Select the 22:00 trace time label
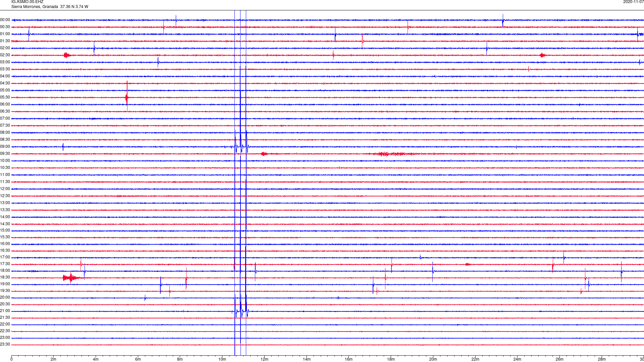 (x=5, y=324)
